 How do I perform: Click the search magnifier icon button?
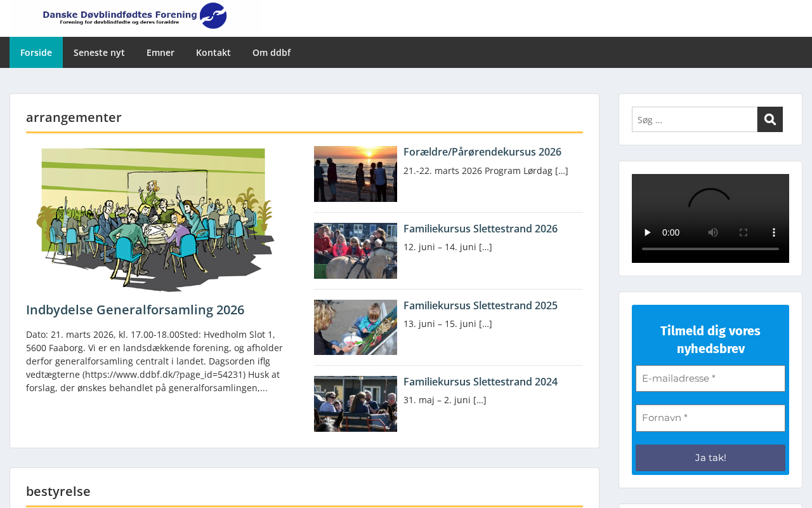coord(769,119)
